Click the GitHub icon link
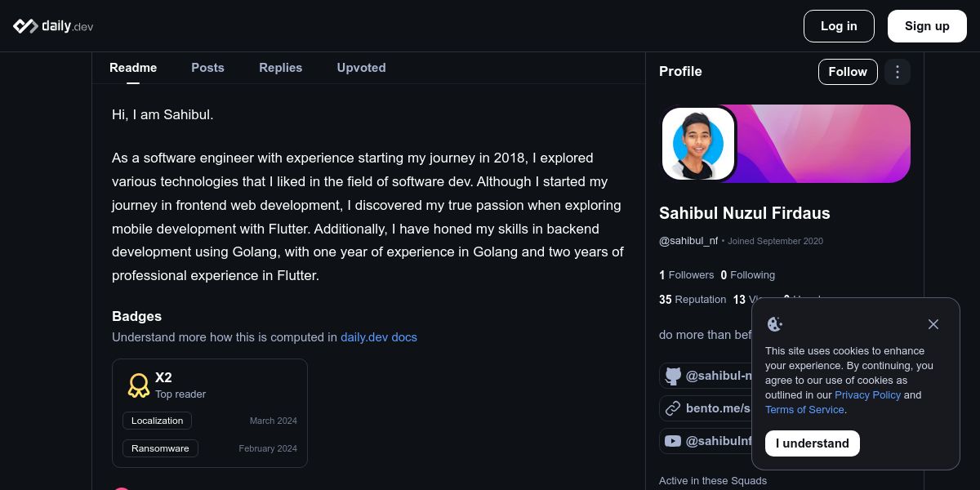Image resolution: width=980 pixels, height=490 pixels. 673,376
